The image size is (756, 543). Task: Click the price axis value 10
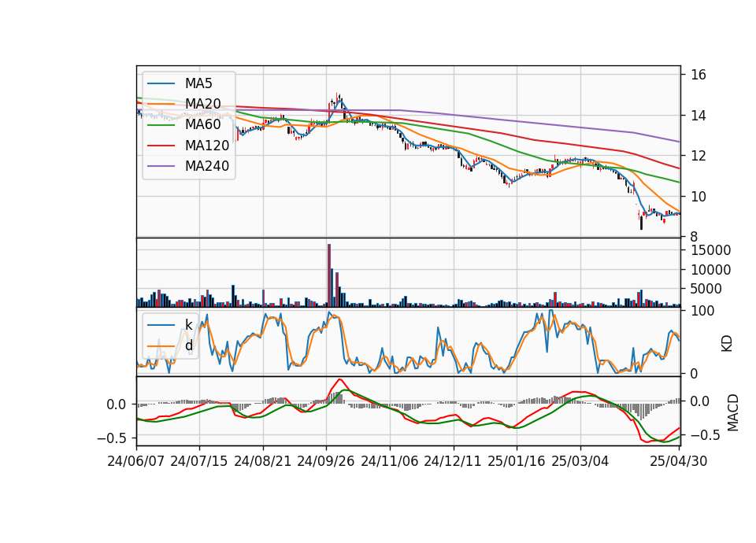[699, 197]
